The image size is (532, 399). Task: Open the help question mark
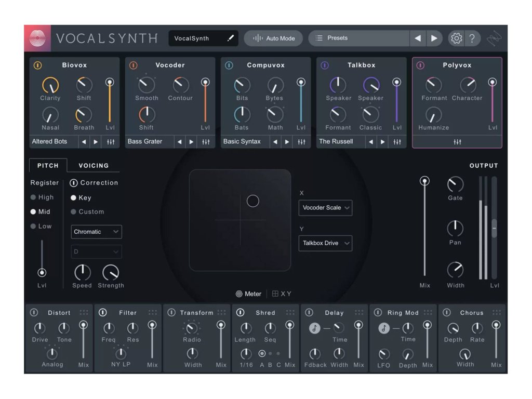[x=472, y=38]
